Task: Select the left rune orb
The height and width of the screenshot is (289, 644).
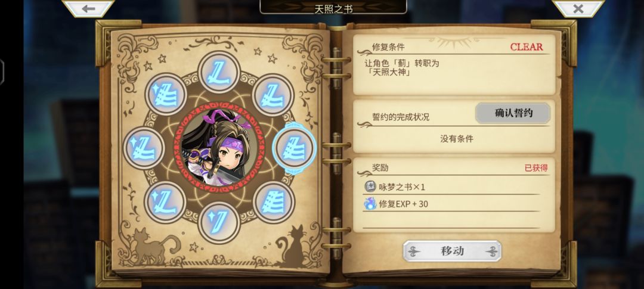Action: click(144, 148)
